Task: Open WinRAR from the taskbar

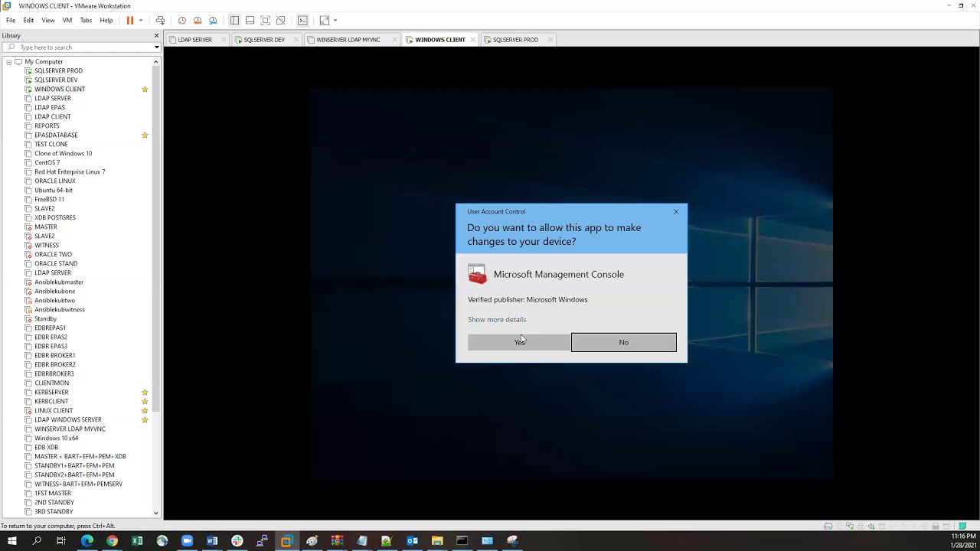Action: 337,541
